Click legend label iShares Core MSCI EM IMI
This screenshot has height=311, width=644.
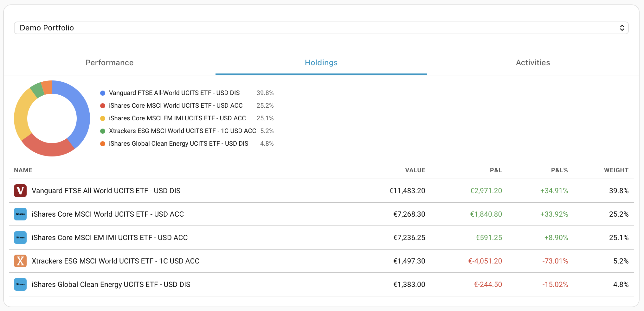pos(177,118)
